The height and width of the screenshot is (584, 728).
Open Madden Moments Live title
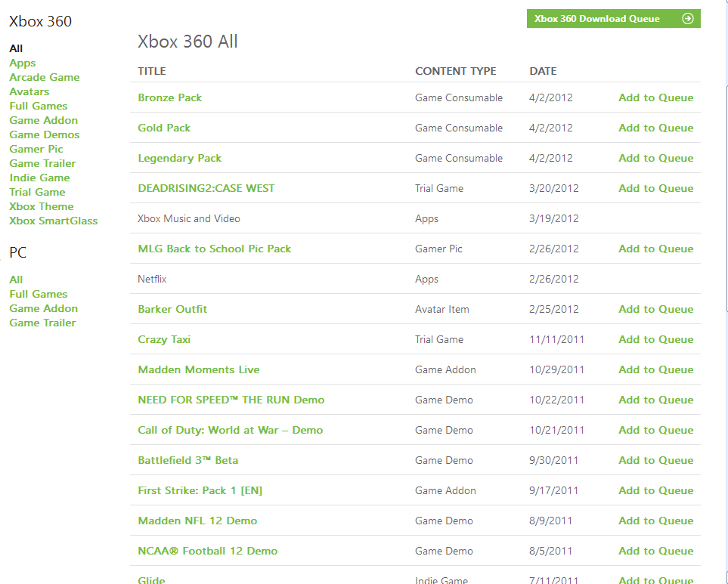tap(199, 369)
